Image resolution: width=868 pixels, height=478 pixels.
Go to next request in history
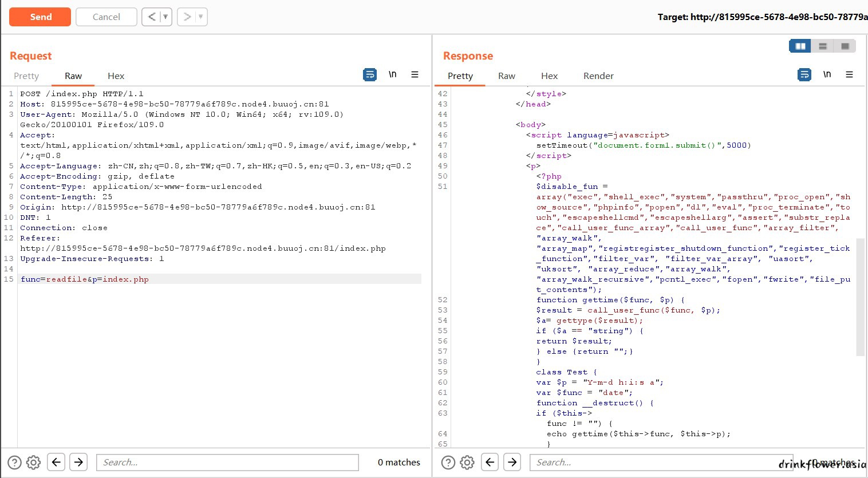coord(187,17)
